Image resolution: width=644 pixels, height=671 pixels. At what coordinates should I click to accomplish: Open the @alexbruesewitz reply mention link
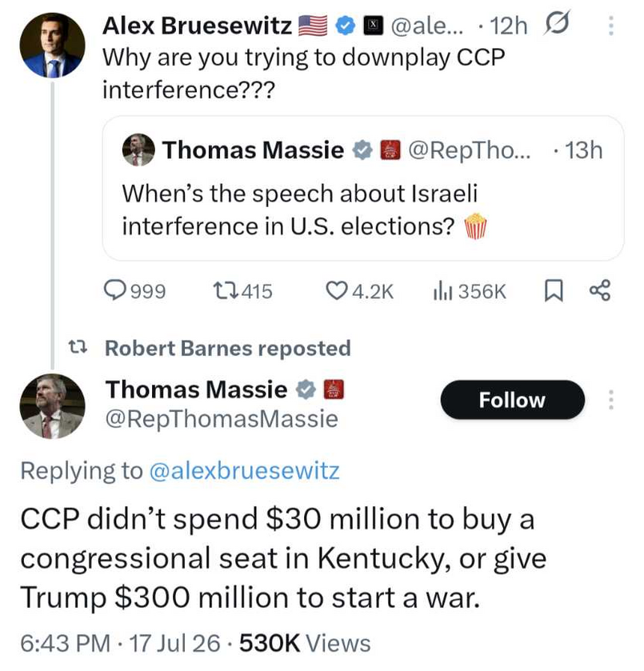tap(245, 471)
